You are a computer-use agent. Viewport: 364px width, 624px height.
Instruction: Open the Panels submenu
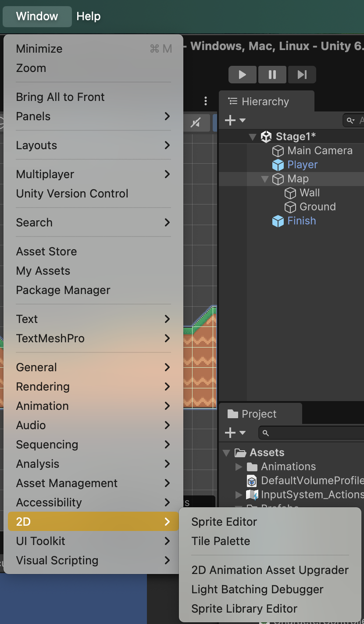point(93,116)
